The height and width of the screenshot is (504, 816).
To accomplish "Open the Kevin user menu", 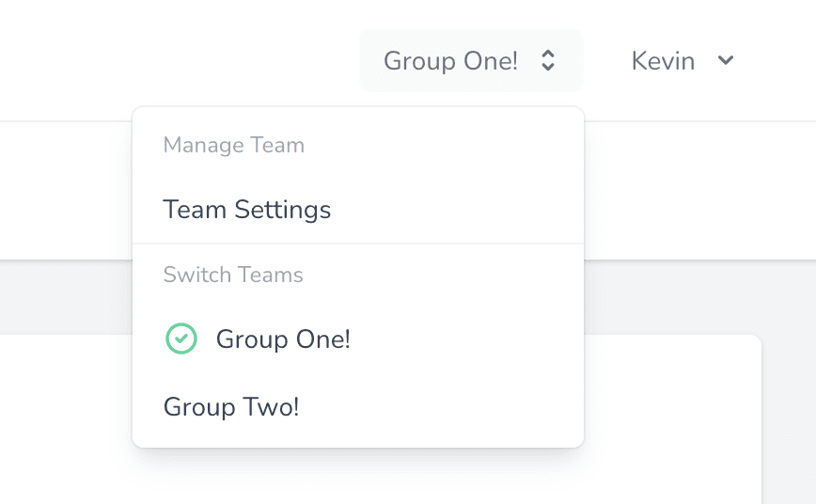I will click(x=664, y=61).
